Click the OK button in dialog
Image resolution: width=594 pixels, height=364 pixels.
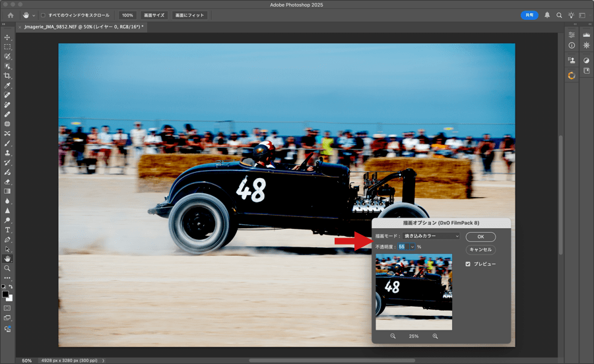[x=480, y=237]
